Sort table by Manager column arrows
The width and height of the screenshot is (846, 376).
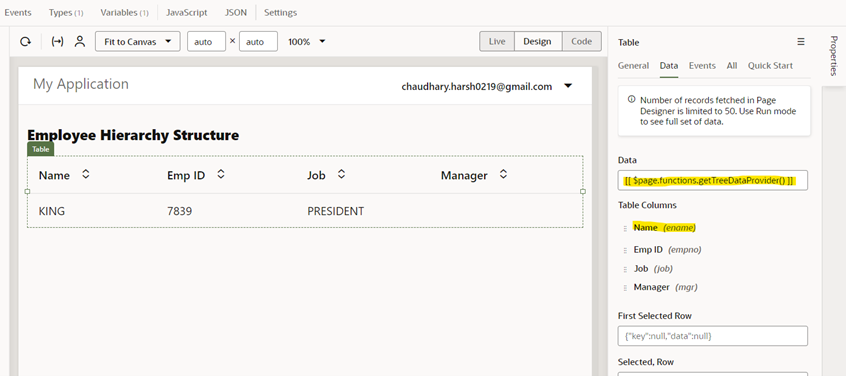pos(503,174)
